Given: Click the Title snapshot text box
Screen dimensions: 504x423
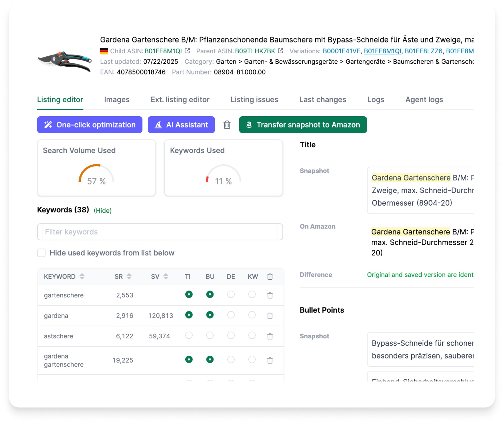Looking at the screenshot, I should pos(420,190).
